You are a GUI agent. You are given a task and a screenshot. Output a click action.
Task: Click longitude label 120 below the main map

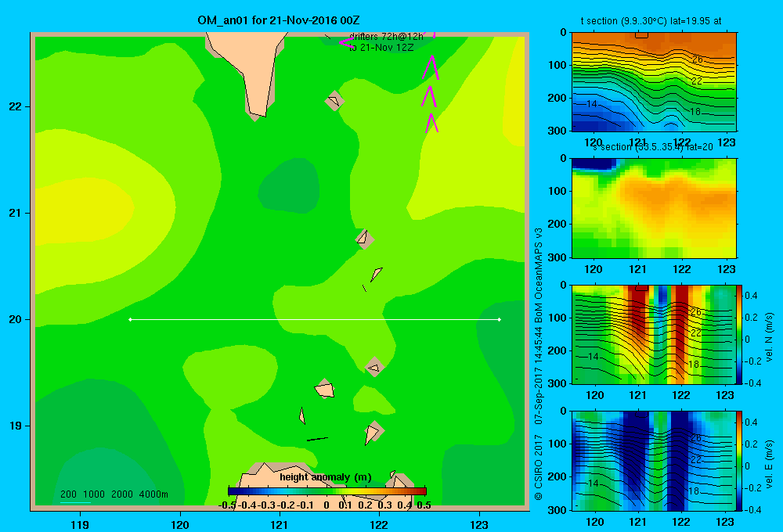[180, 524]
